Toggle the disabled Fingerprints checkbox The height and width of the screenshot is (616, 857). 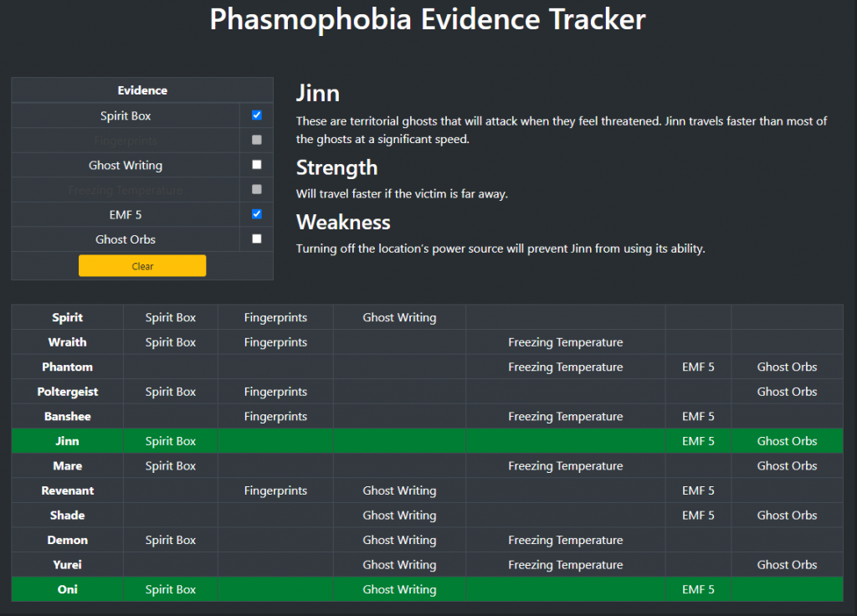point(256,140)
